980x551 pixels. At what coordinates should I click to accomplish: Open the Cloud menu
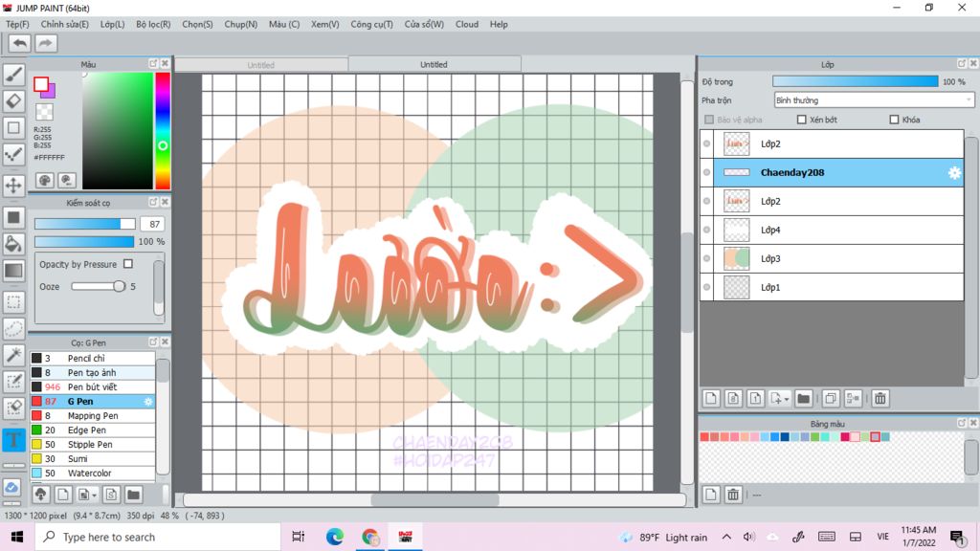click(467, 24)
